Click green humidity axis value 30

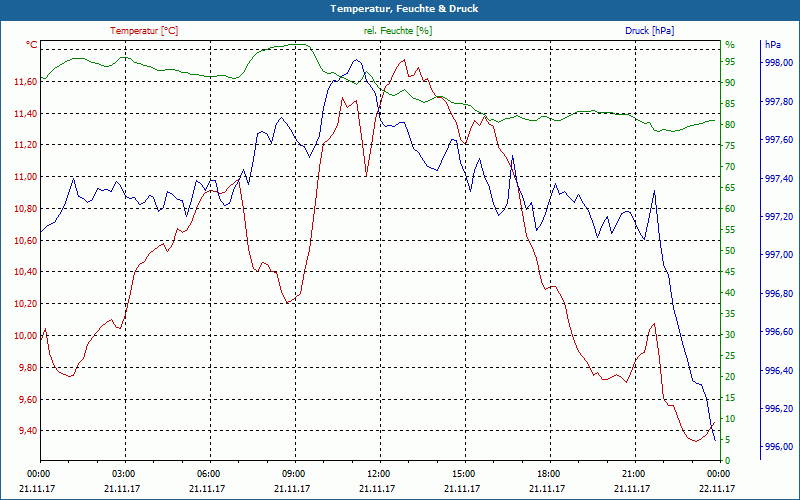click(730, 335)
